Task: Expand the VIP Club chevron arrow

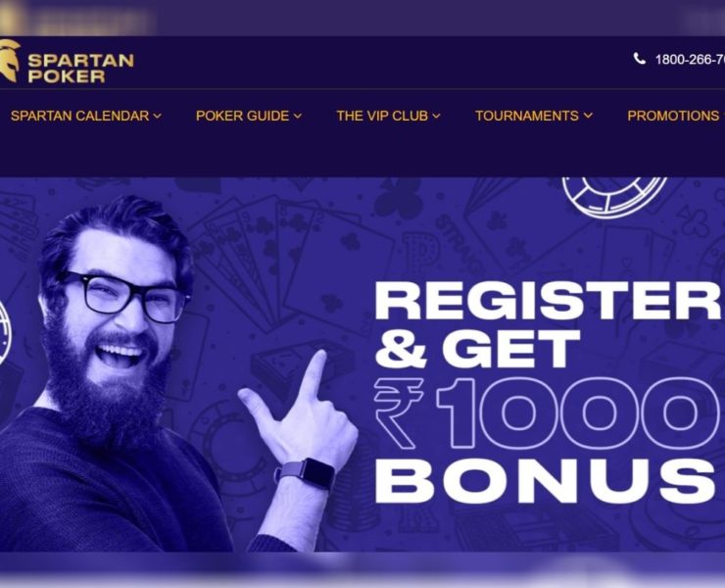Action: coord(436,116)
